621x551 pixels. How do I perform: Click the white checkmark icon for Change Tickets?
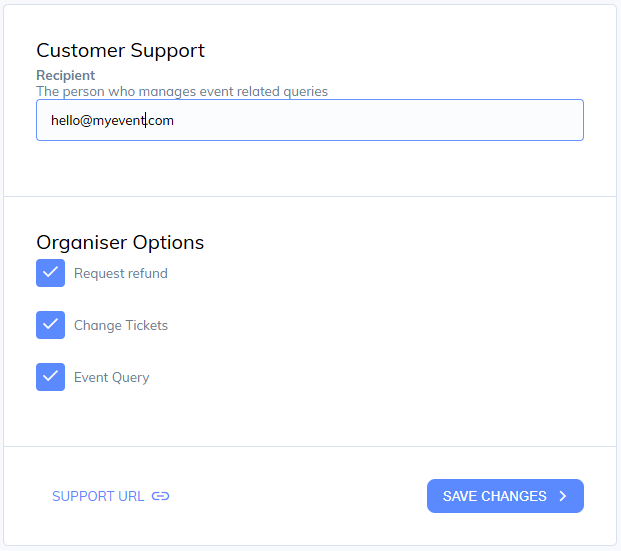50,324
